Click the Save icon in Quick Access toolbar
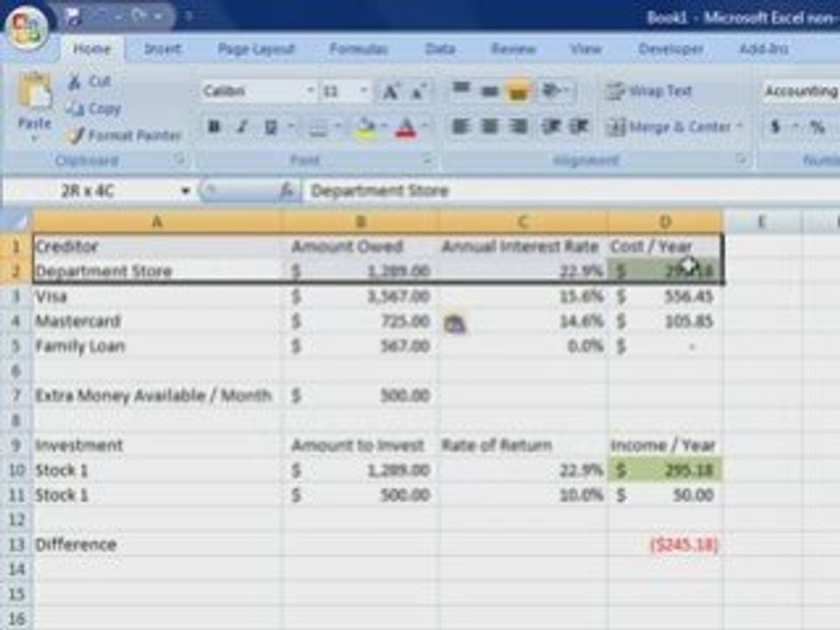Viewport: 840px width, 630px height. 73,17
